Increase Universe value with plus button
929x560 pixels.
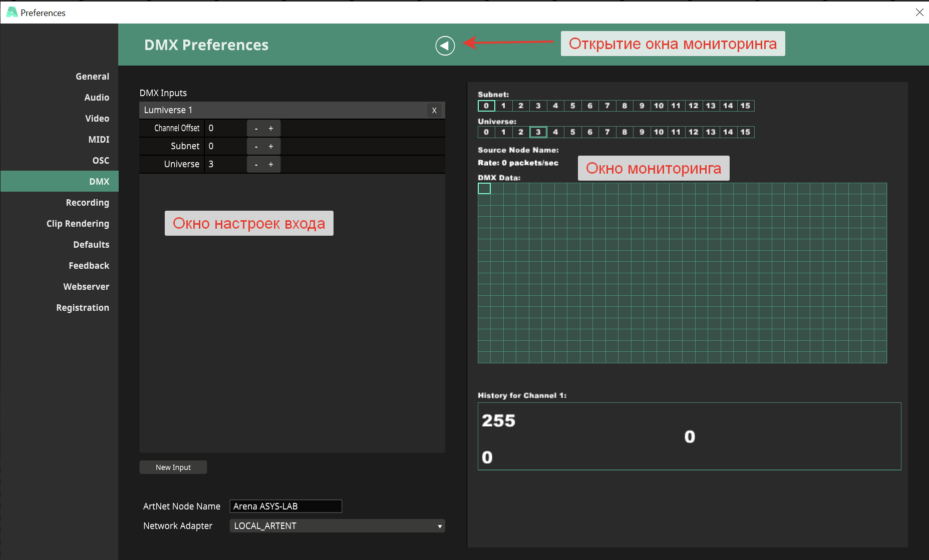pos(271,165)
